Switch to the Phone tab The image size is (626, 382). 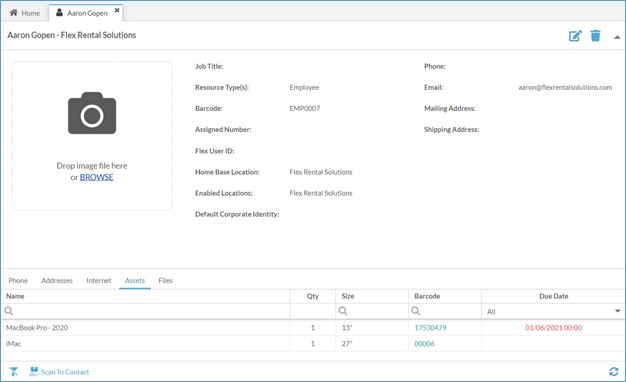(x=18, y=281)
